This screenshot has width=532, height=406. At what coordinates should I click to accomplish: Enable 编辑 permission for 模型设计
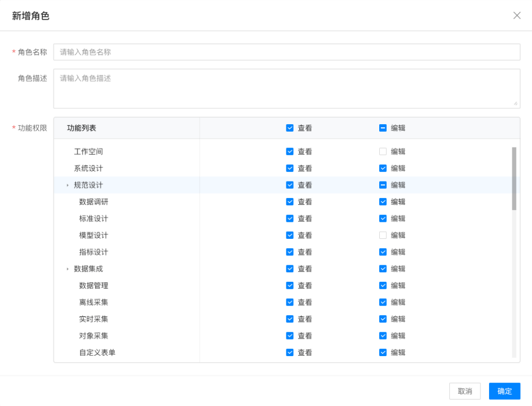pyautogui.click(x=383, y=235)
